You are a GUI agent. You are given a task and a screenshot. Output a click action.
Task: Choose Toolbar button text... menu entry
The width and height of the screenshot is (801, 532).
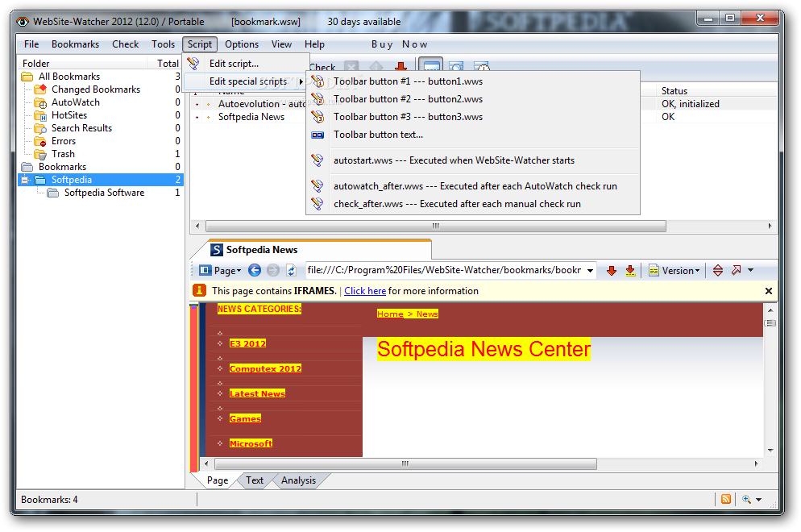[x=472, y=135]
